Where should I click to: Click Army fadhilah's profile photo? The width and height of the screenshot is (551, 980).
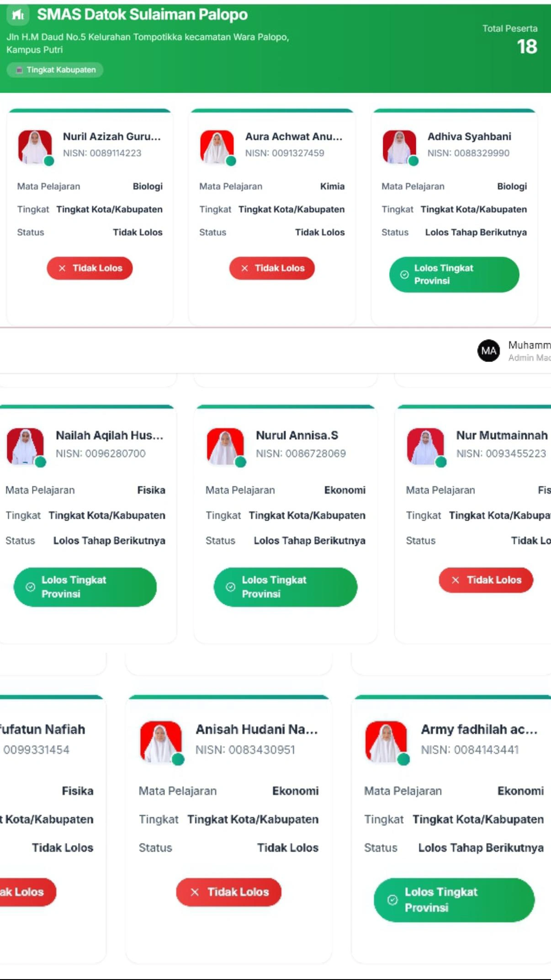tap(386, 742)
